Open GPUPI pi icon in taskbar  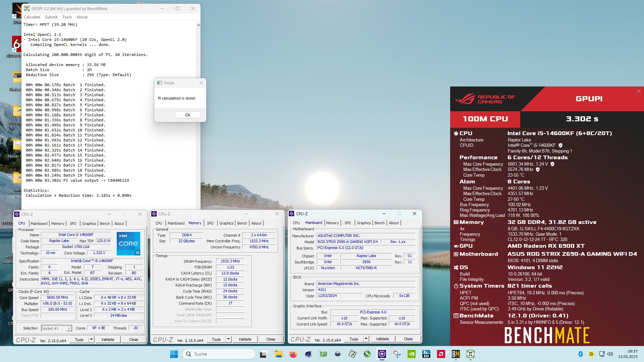tap(471, 354)
